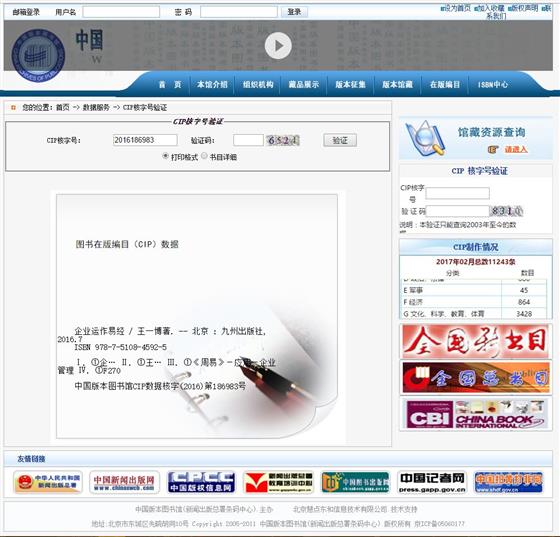Screen dimensions: 560x537
Task: Click the 请进入 link
Action: pyautogui.click(x=516, y=150)
